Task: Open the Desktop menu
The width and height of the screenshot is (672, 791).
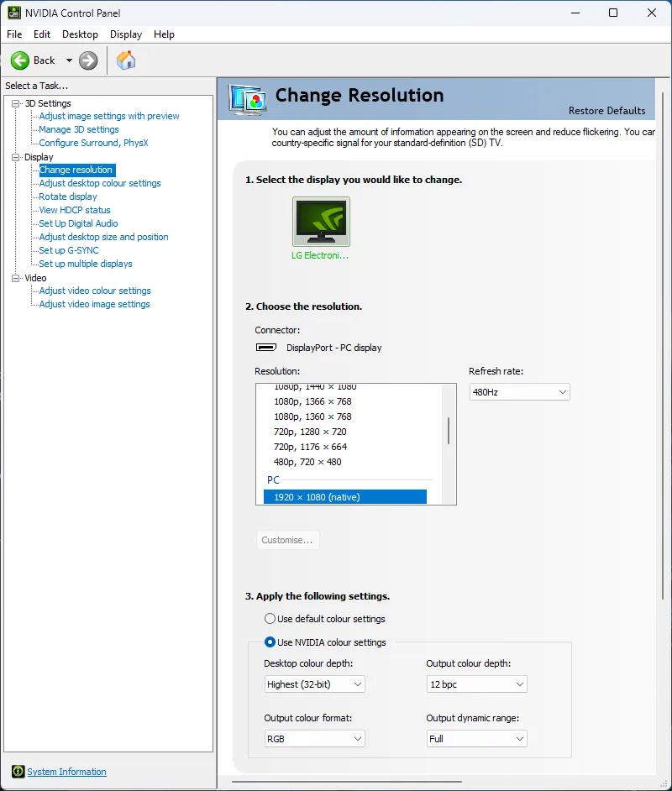Action: (80, 34)
